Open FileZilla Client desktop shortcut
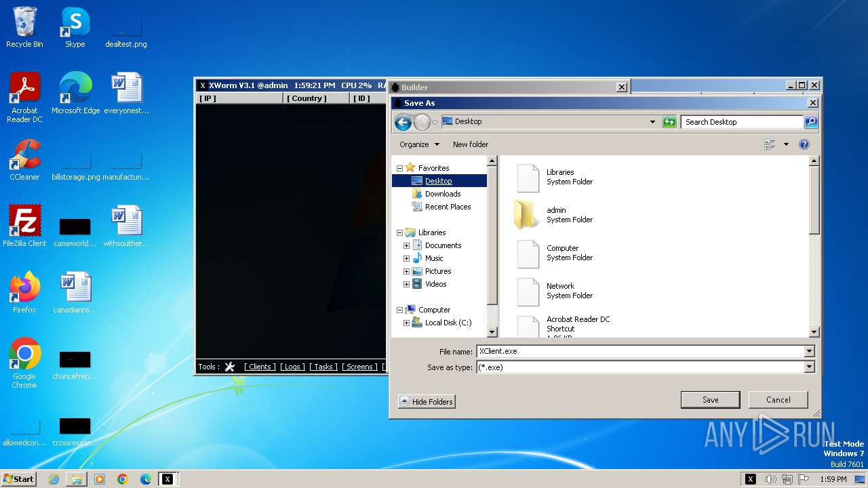The height and width of the screenshot is (488, 868). [24, 227]
